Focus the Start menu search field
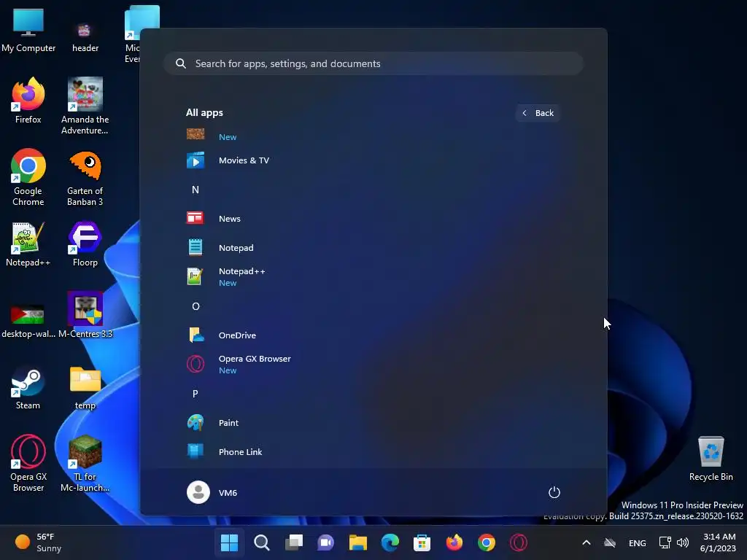The image size is (747, 560). (x=373, y=64)
